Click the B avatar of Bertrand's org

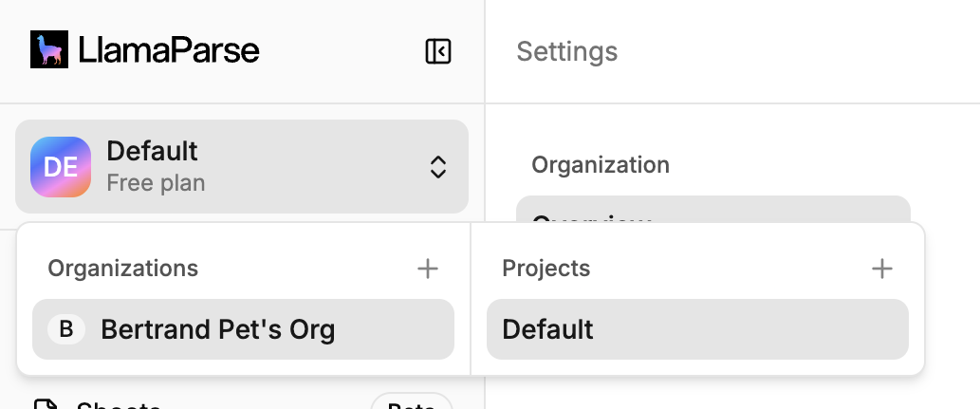[65, 329]
